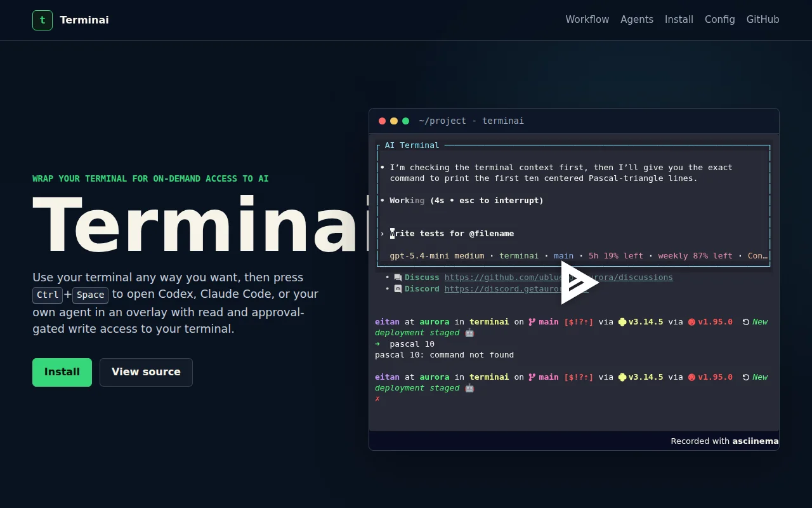Click the Discord icon in terminal

398,289
